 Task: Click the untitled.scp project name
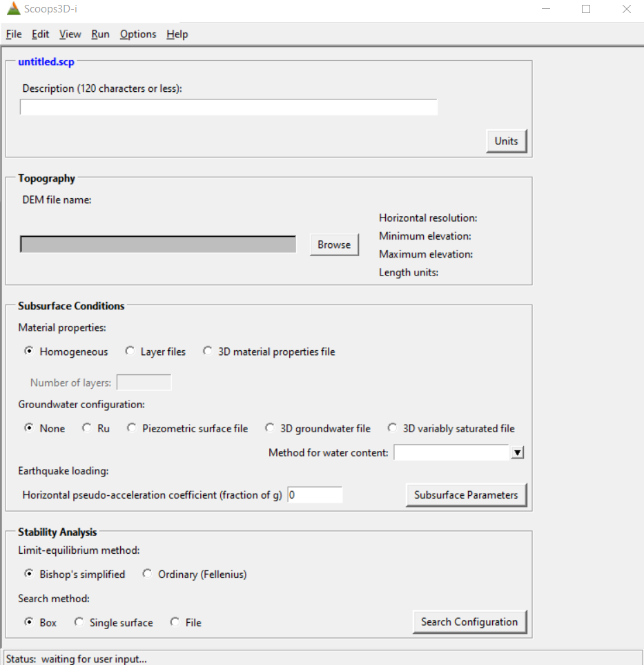pos(46,62)
